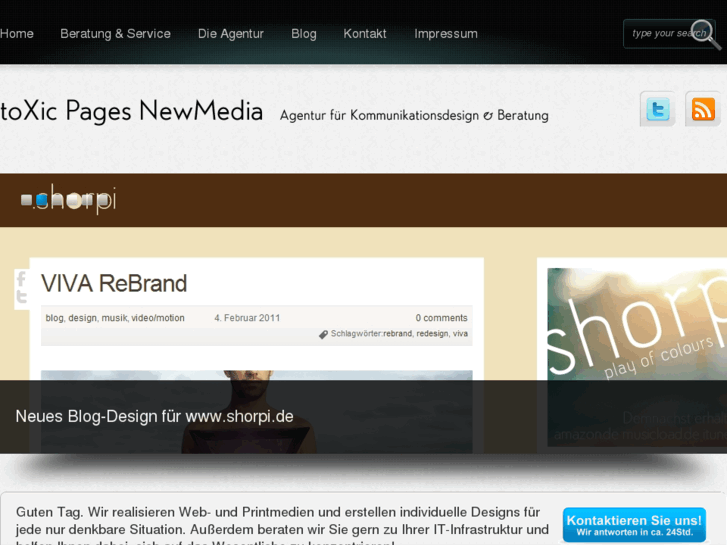Viewport: 727px width, 545px height.
Task: Open the Kontakt page
Action: click(x=365, y=34)
